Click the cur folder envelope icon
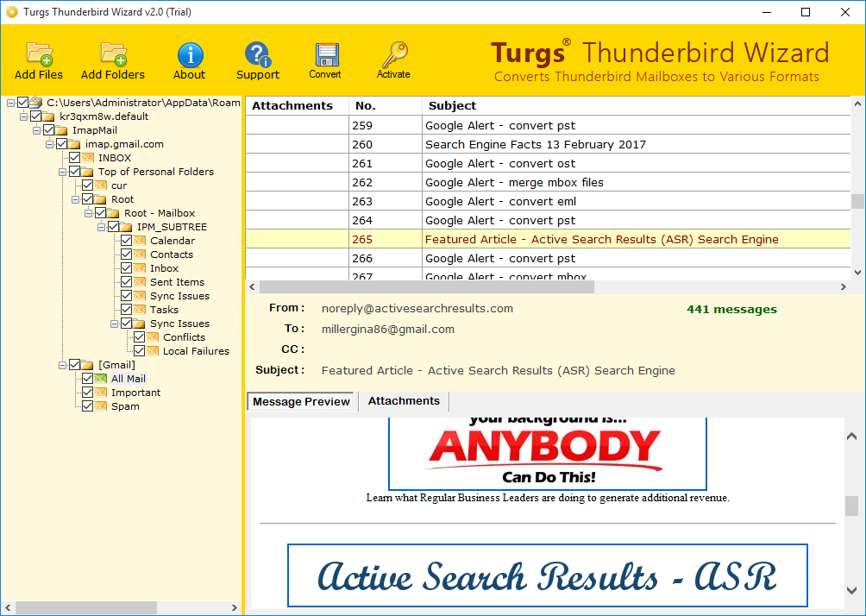Image resolution: width=866 pixels, height=616 pixels. pyautogui.click(x=101, y=185)
